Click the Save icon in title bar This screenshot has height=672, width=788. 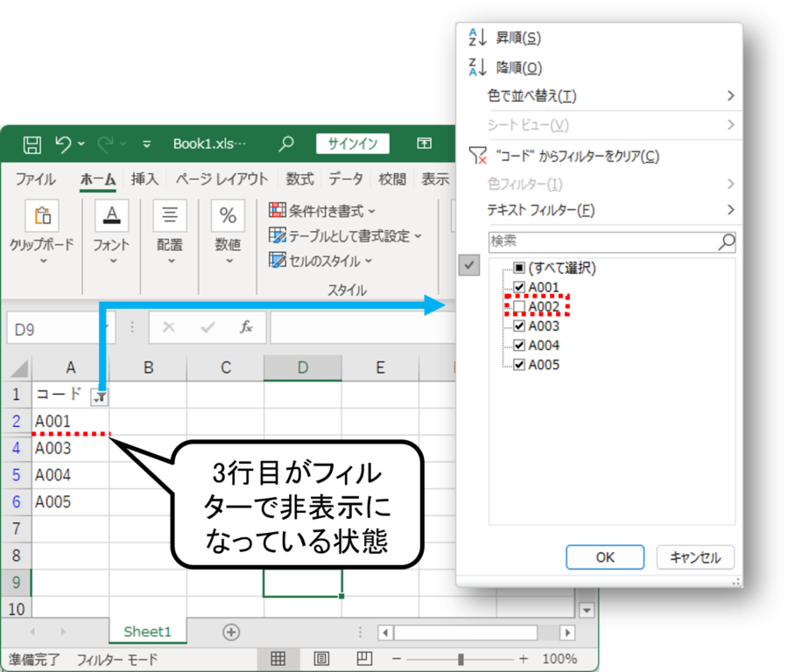[32, 144]
